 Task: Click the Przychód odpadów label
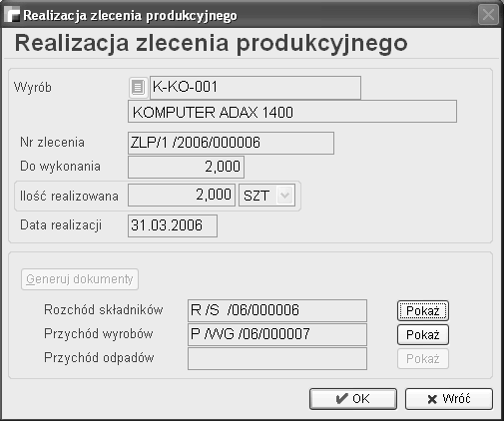[x=99, y=358]
